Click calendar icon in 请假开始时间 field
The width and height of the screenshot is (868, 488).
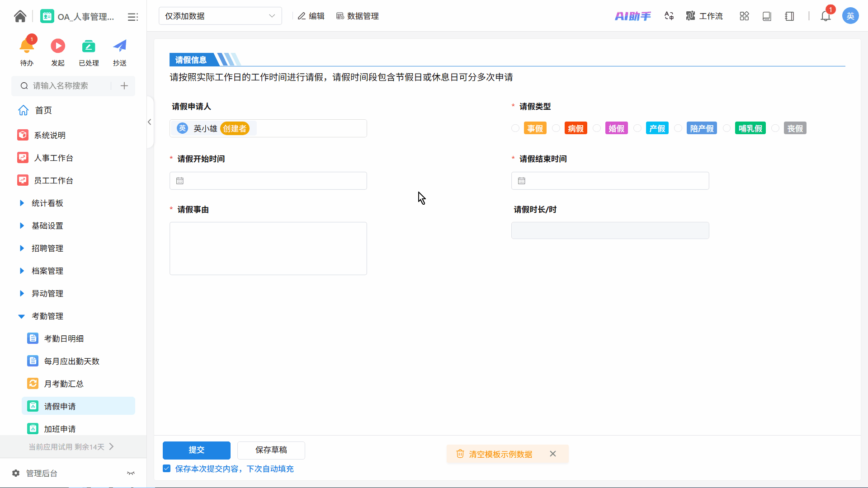coord(180,181)
